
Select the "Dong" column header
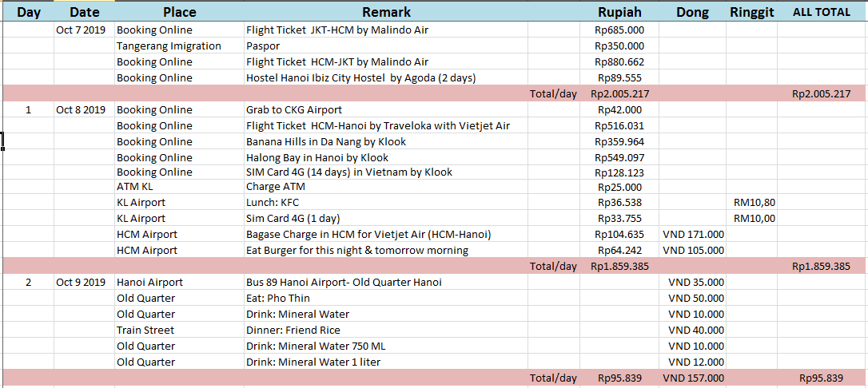click(x=692, y=12)
